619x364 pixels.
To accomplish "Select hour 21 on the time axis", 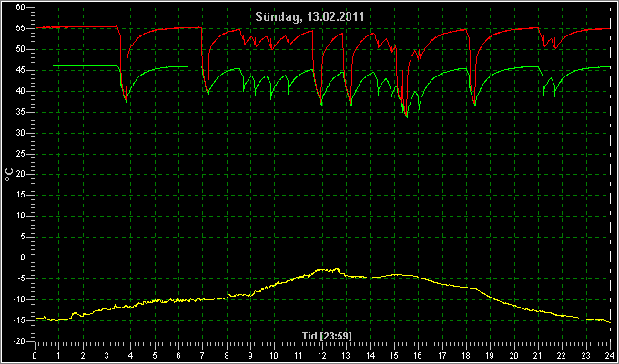I will click(538, 355).
